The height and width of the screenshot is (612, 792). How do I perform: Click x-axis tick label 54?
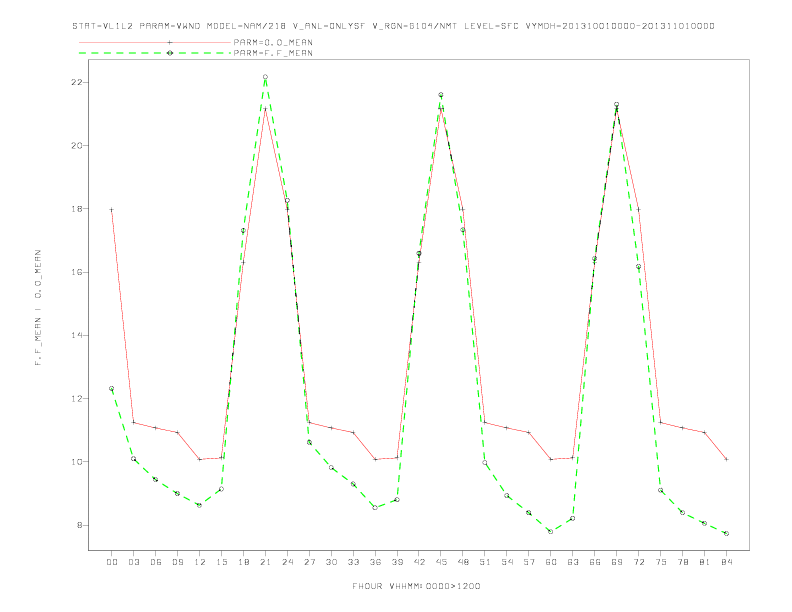pyautogui.click(x=507, y=562)
